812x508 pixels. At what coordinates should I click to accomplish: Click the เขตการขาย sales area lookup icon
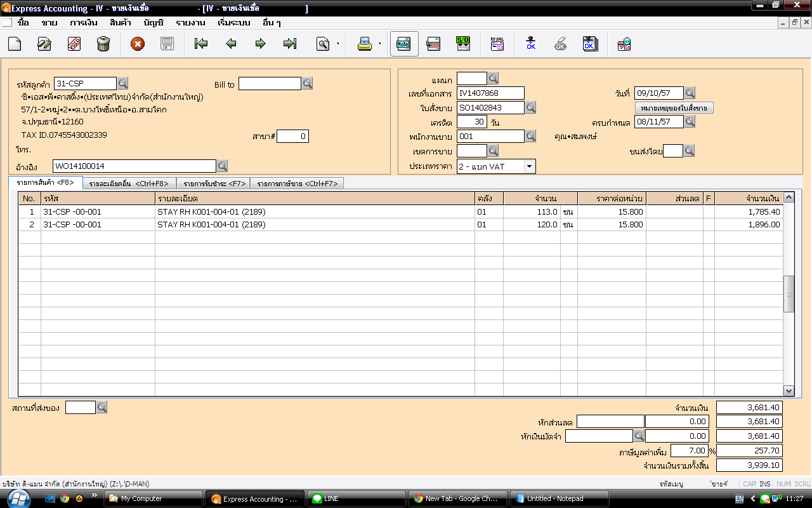(x=493, y=150)
